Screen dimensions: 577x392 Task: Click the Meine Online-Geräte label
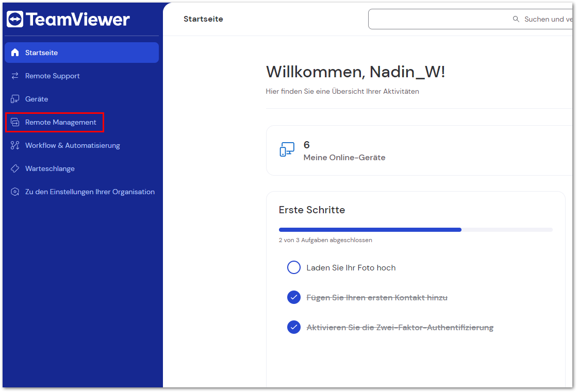pyautogui.click(x=344, y=158)
